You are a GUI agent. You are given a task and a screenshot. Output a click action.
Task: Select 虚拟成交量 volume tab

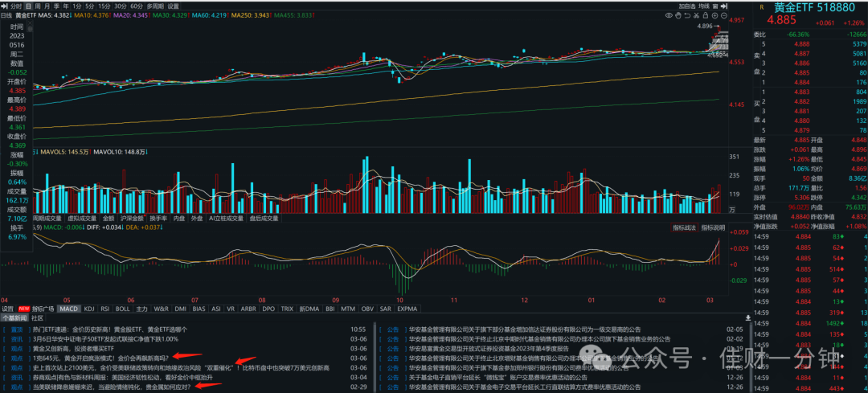[x=82, y=219]
